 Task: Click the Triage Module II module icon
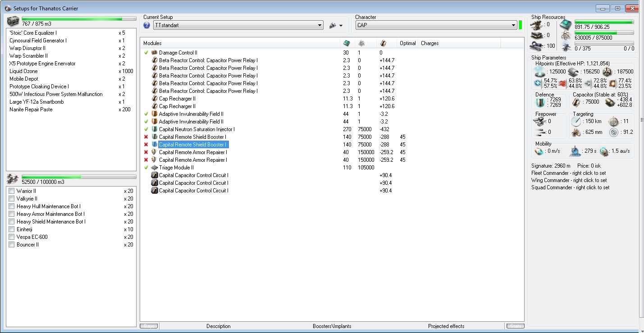(154, 168)
